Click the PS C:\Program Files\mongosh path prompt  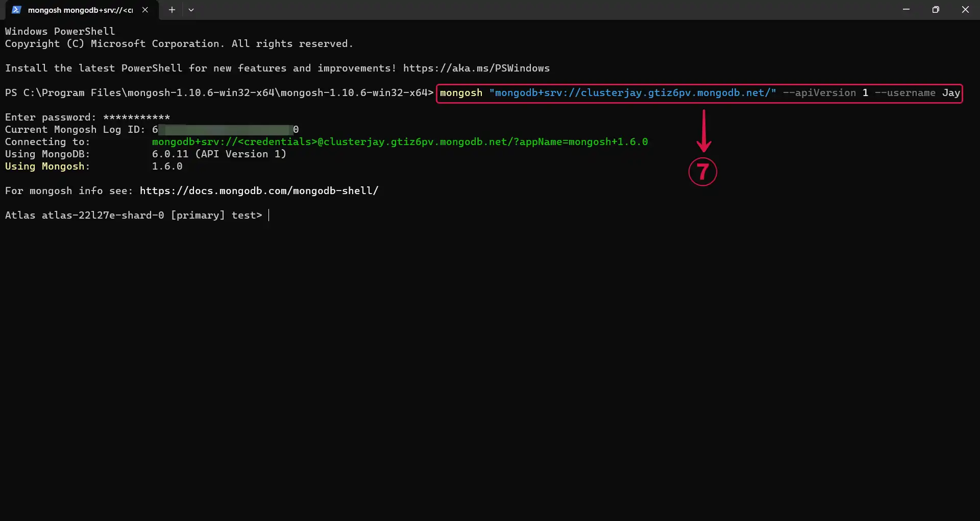(219, 92)
